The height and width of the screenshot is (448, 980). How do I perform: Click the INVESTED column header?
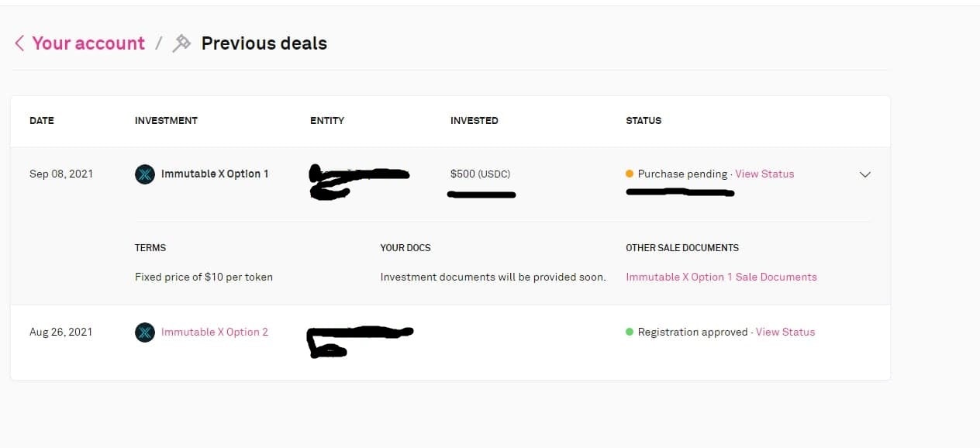(474, 121)
